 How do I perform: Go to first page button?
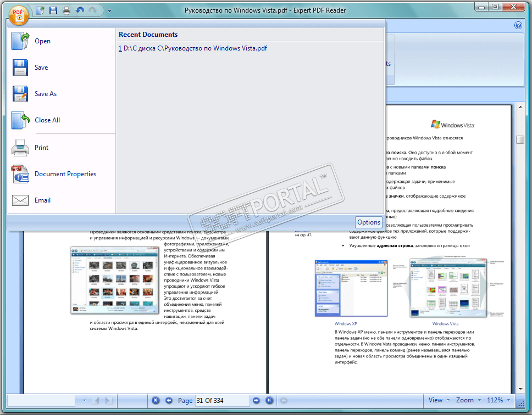click(156, 400)
